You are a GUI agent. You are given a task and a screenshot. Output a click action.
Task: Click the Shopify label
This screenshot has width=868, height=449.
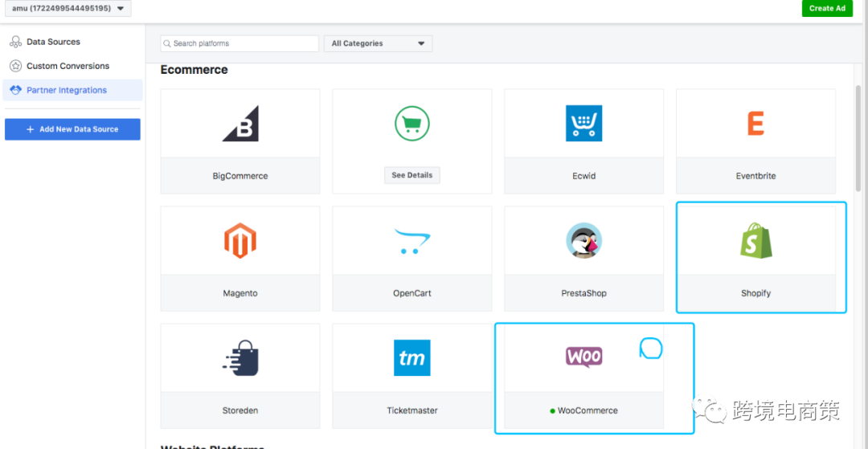[x=755, y=293]
